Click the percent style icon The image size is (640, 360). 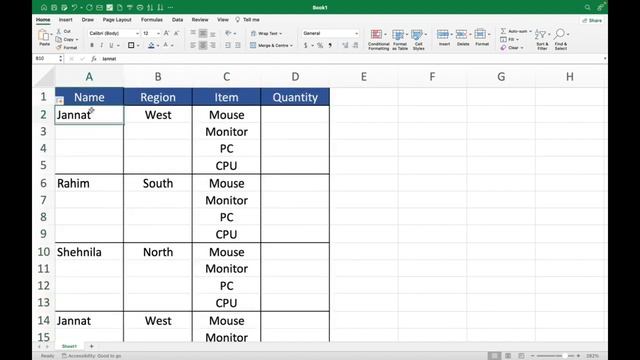(x=320, y=45)
